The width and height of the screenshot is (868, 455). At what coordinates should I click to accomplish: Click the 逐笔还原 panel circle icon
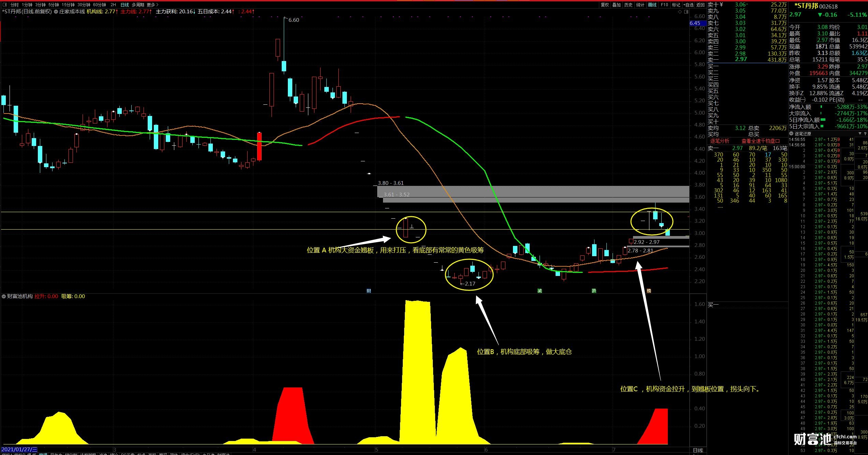791,134
